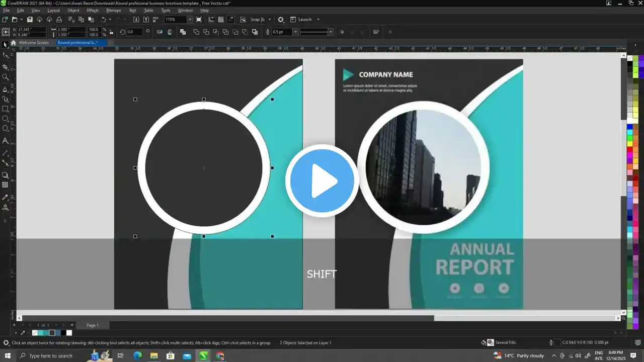Viewport: 644px width, 362px height.
Task: Activate the Text tool
Action: tap(5, 141)
